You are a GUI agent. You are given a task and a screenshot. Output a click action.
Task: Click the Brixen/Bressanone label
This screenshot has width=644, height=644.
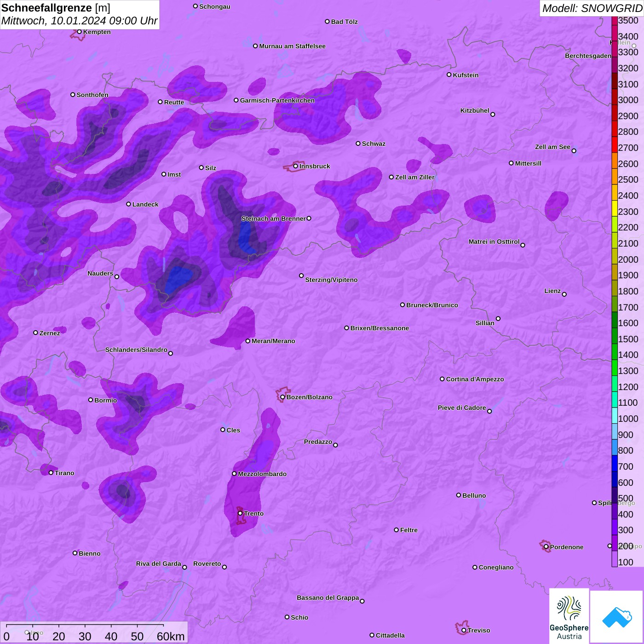pyautogui.click(x=379, y=328)
